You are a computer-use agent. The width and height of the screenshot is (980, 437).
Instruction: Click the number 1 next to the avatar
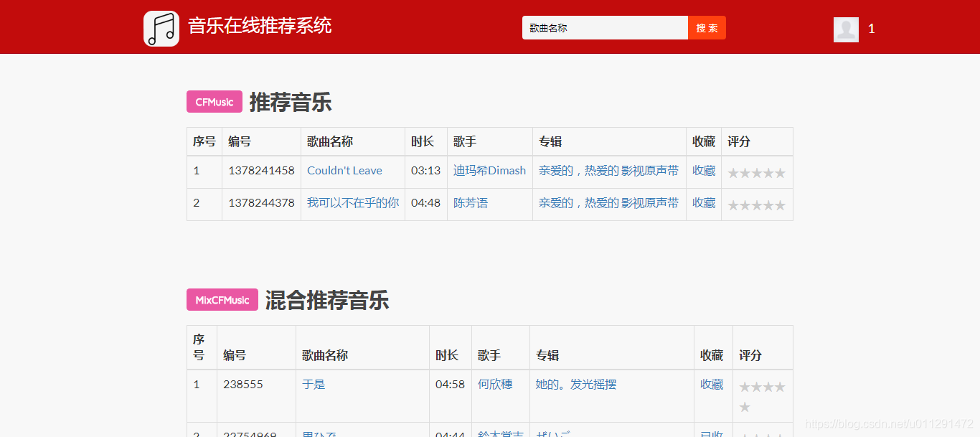[x=871, y=29]
